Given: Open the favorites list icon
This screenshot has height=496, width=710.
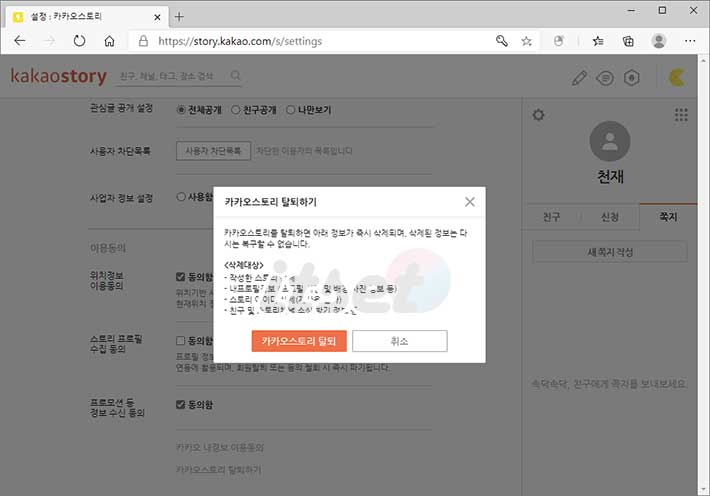Looking at the screenshot, I should coord(598,41).
